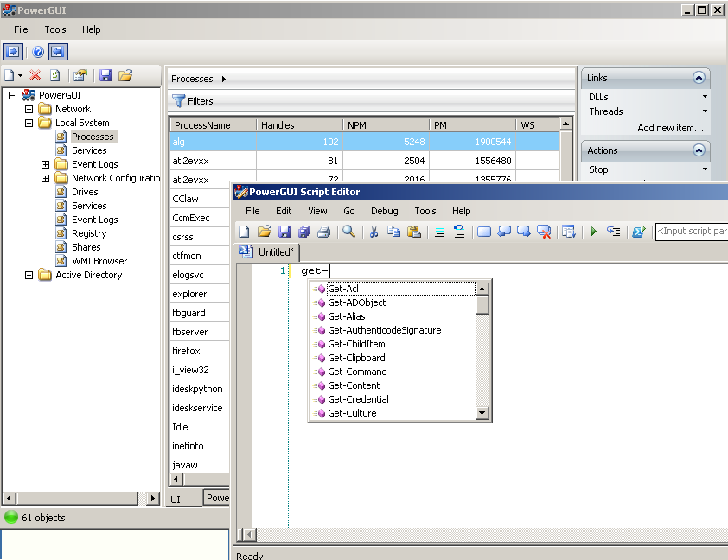Open File menu in PowerGUI main window
Screen dimensions: 728x560
[21, 29]
